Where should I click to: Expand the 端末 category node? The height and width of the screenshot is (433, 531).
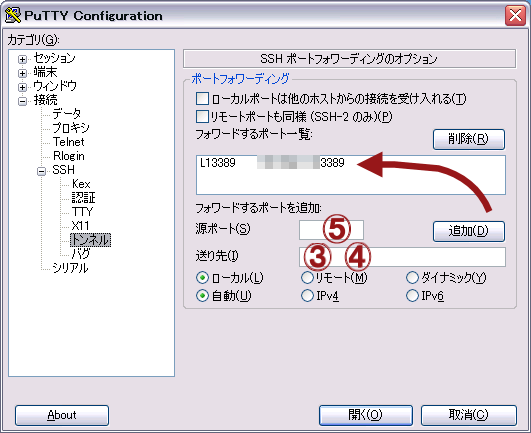click(22, 73)
